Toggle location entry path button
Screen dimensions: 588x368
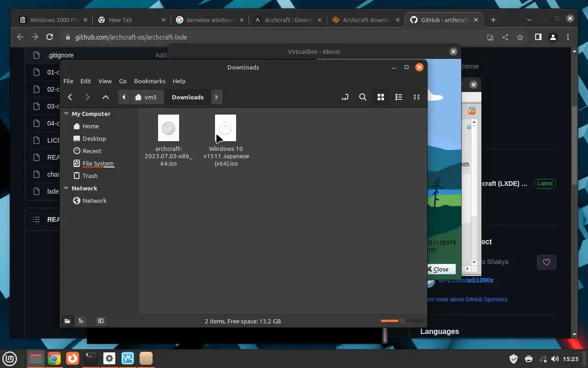(345, 97)
